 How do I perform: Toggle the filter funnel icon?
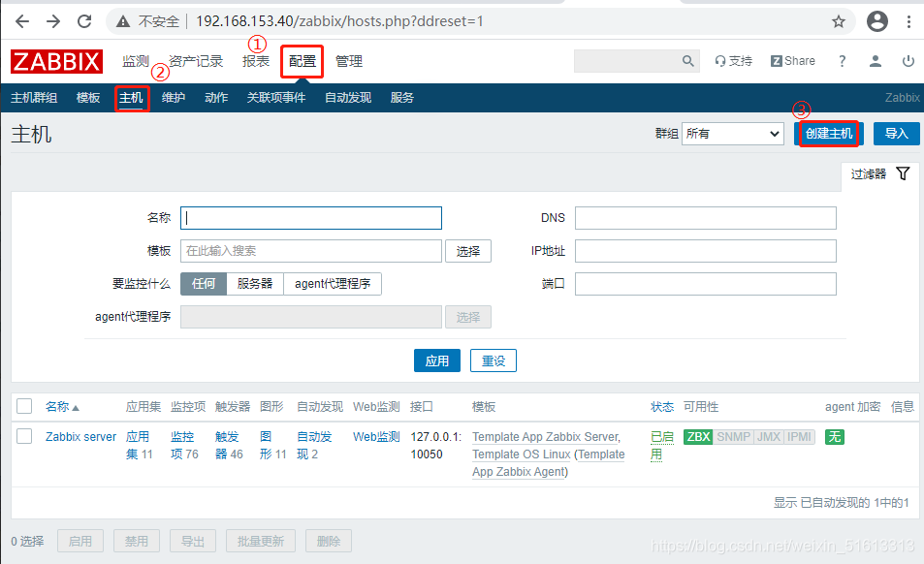[903, 173]
